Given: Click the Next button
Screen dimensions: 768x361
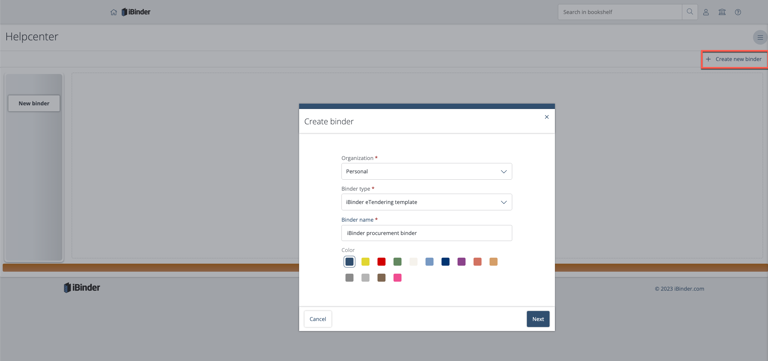Looking at the screenshot, I should click(x=538, y=319).
